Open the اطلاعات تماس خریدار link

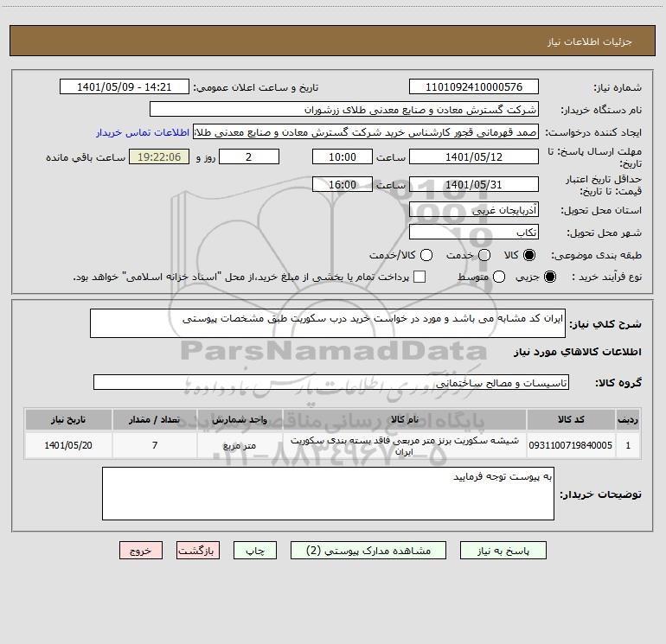point(143,132)
